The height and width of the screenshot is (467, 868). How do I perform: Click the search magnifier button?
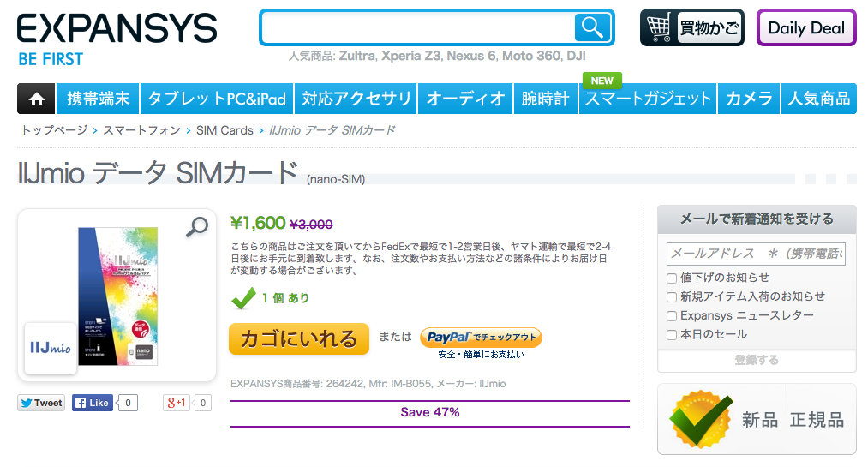592,27
